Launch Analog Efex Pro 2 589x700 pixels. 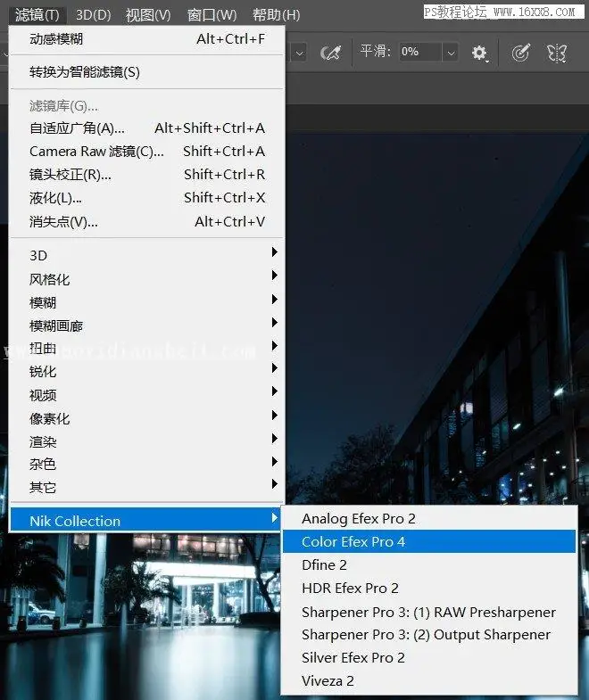pyautogui.click(x=429, y=519)
